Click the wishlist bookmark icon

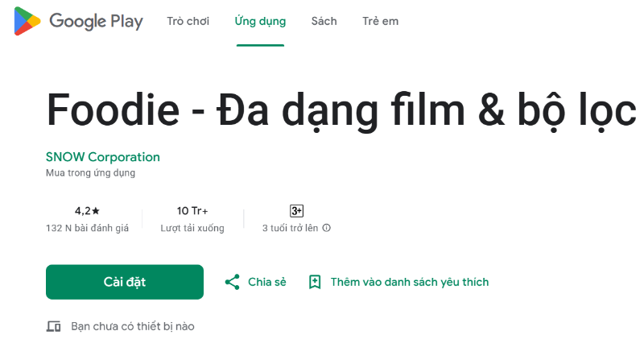point(315,282)
